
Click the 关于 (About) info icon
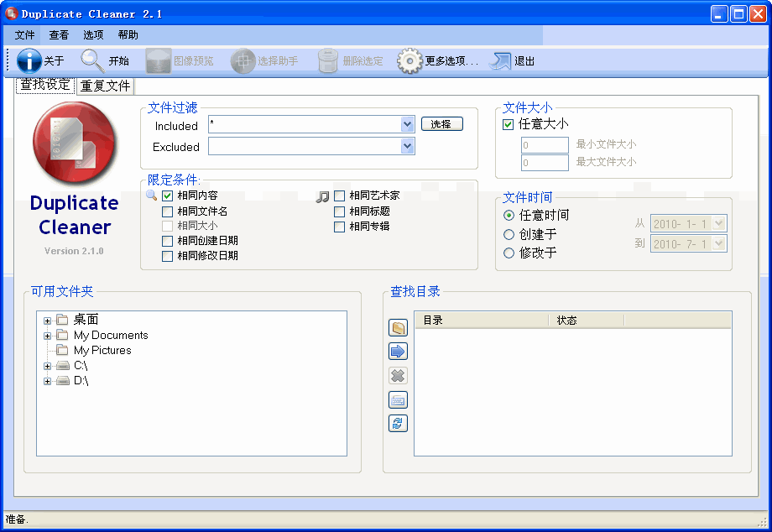(x=29, y=60)
